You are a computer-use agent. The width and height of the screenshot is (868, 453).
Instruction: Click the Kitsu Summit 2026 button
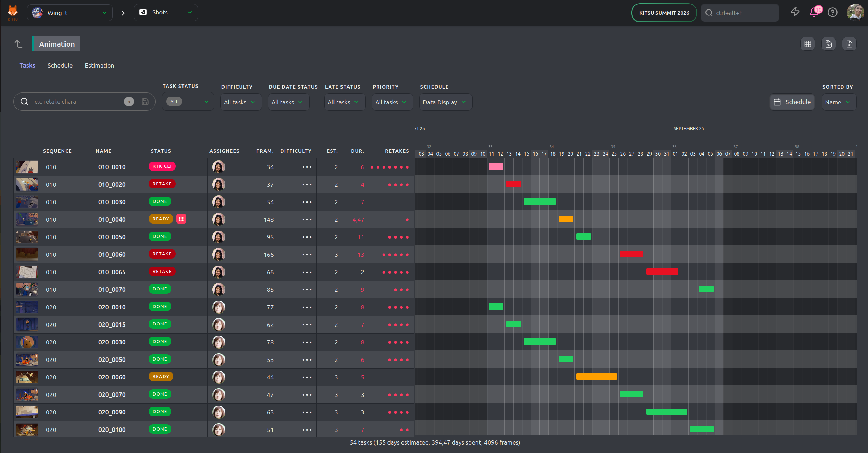point(664,13)
